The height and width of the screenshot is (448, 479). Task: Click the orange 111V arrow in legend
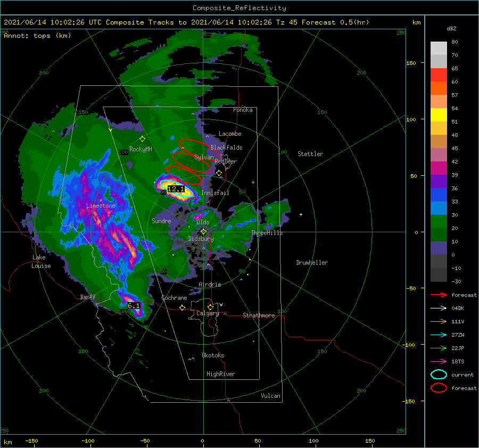click(x=439, y=321)
